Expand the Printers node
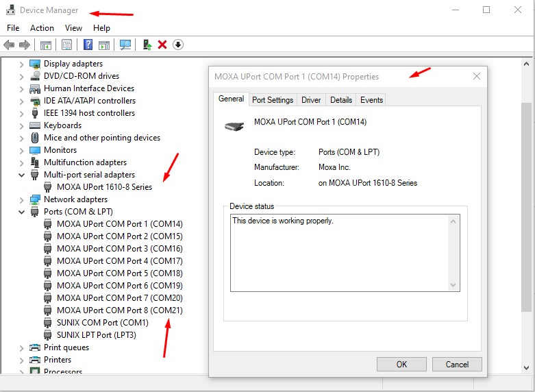 (x=21, y=360)
